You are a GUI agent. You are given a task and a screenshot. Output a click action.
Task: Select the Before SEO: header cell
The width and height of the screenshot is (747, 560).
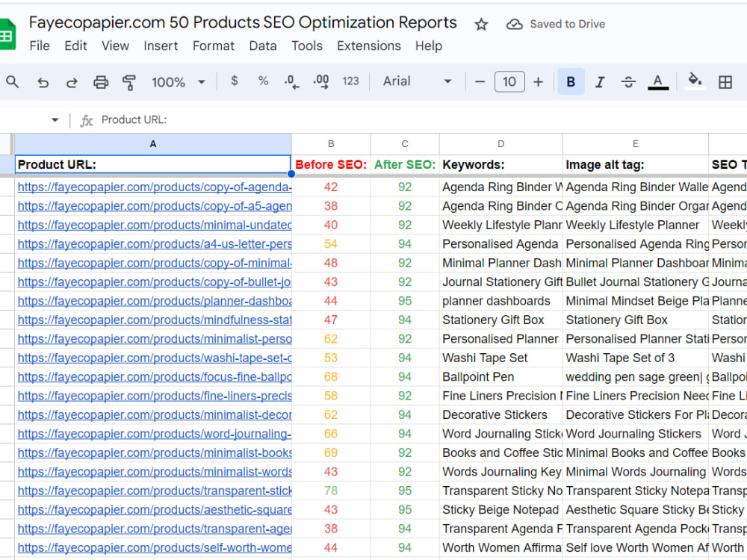pos(331,165)
